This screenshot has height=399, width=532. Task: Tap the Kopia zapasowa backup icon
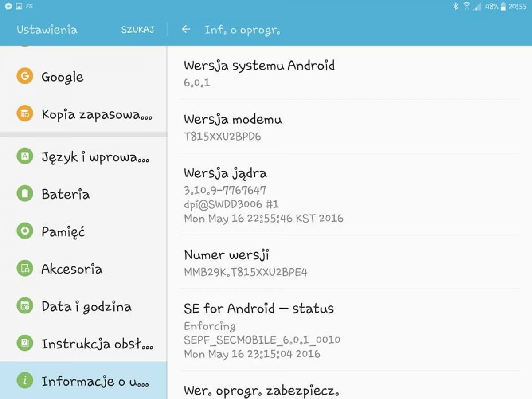pos(25,113)
